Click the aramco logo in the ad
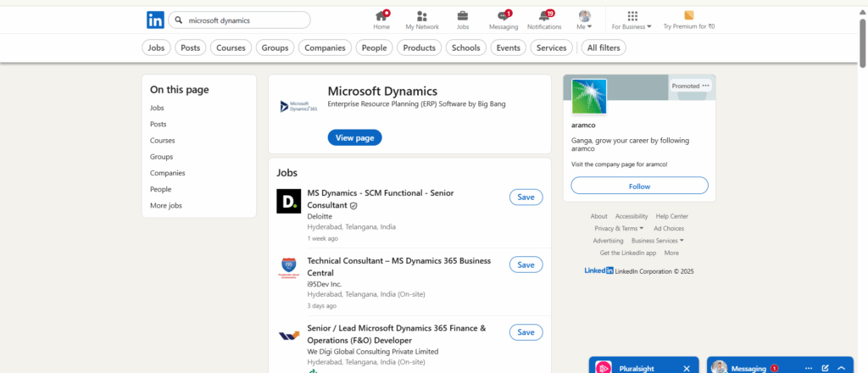The height and width of the screenshot is (373, 868). 589,97
